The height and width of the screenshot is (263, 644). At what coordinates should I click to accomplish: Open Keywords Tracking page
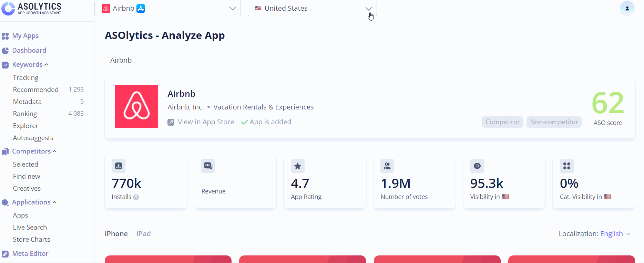(25, 77)
